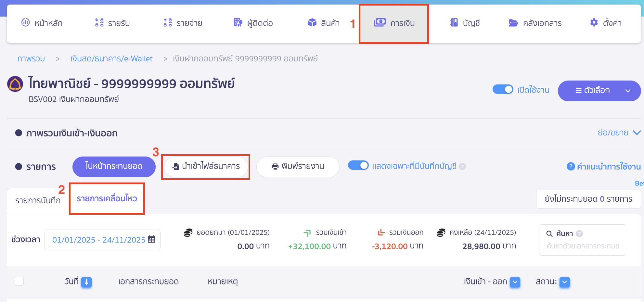Image resolution: width=644 pixels, height=302 pixels.
Task: Click the help question mark near the record toggle
Action: (x=462, y=166)
